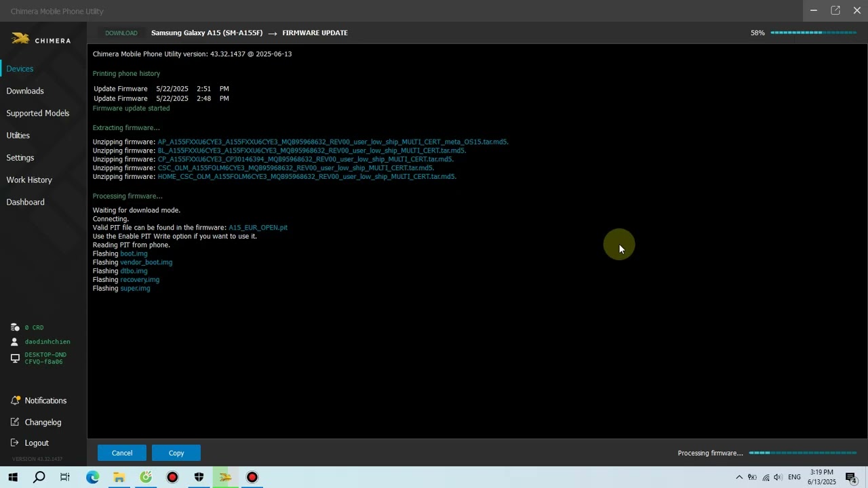
Task: Click the user account silhouette icon
Action: tap(15, 342)
